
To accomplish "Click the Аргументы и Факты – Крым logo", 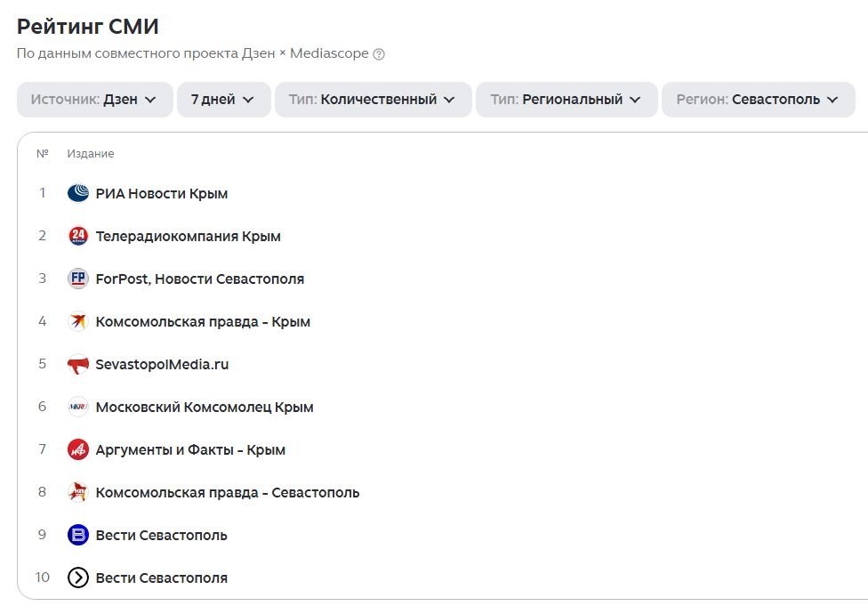I will point(78,449).
